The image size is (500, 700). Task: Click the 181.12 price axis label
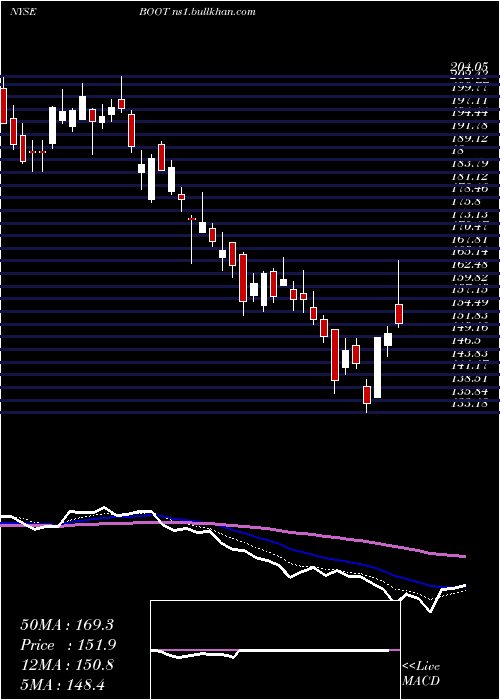point(469,177)
